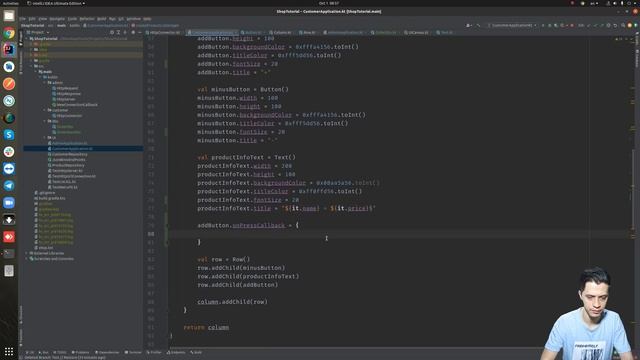Open TeamViewer from the dock
The width and height of the screenshot is (640, 360).
click(9, 169)
